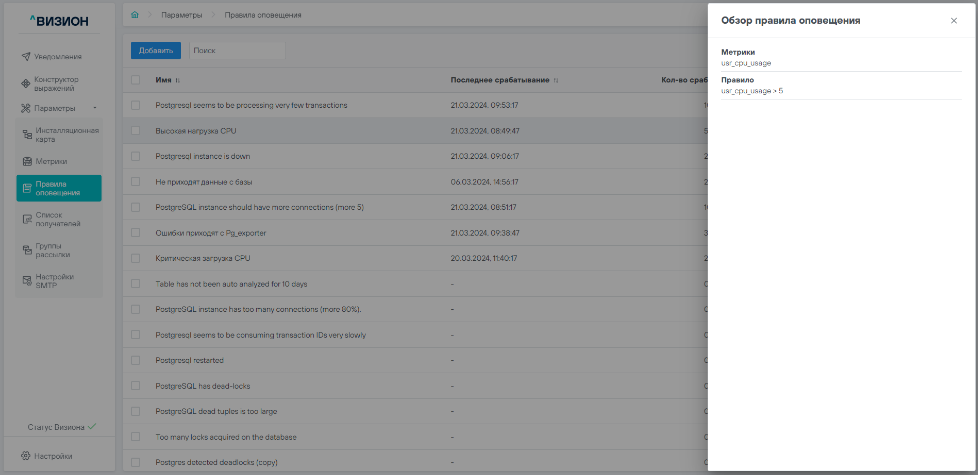The height and width of the screenshot is (476, 978).
Task: Sort by Последнее срабатывание column
Action: pos(556,80)
